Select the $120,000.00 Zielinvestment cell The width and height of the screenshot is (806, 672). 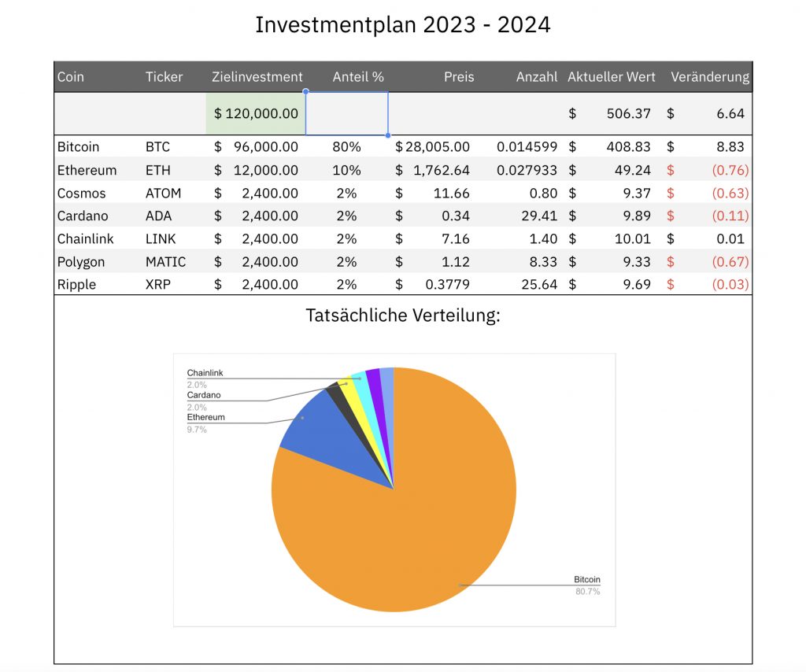pos(256,113)
